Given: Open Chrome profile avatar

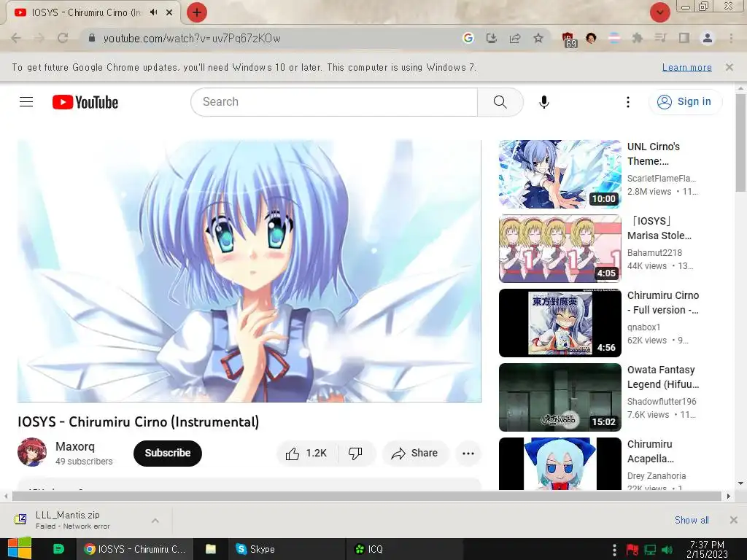Looking at the screenshot, I should 707,38.
